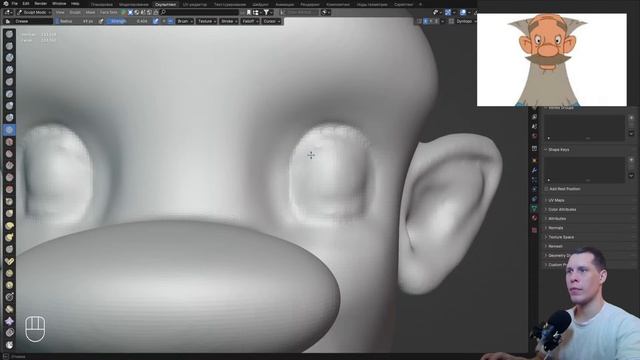Image resolution: width=640 pixels, height=360 pixels.
Task: Select the Flatten brush tool
Action: (x=9, y=153)
